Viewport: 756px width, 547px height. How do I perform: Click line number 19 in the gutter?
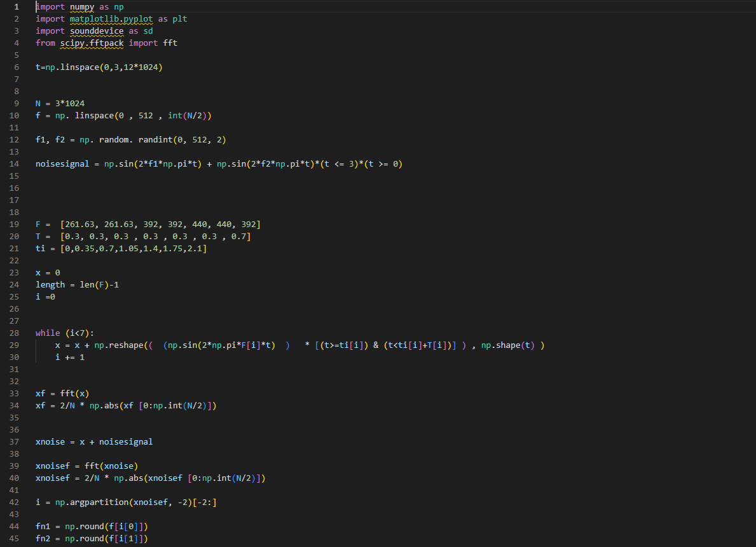point(14,225)
